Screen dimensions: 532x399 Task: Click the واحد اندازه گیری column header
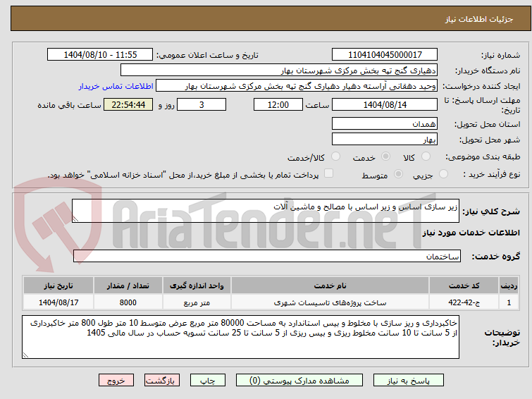coord(197,286)
